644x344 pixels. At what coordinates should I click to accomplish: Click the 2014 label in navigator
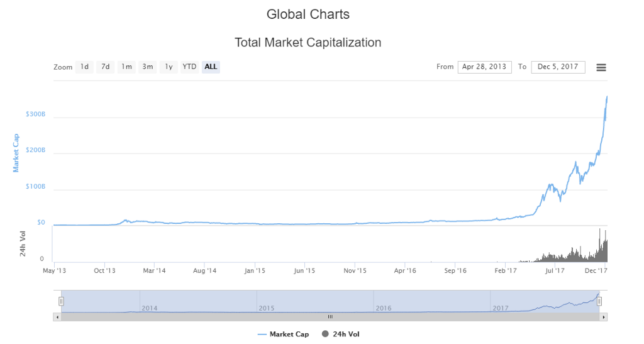pyautogui.click(x=150, y=308)
